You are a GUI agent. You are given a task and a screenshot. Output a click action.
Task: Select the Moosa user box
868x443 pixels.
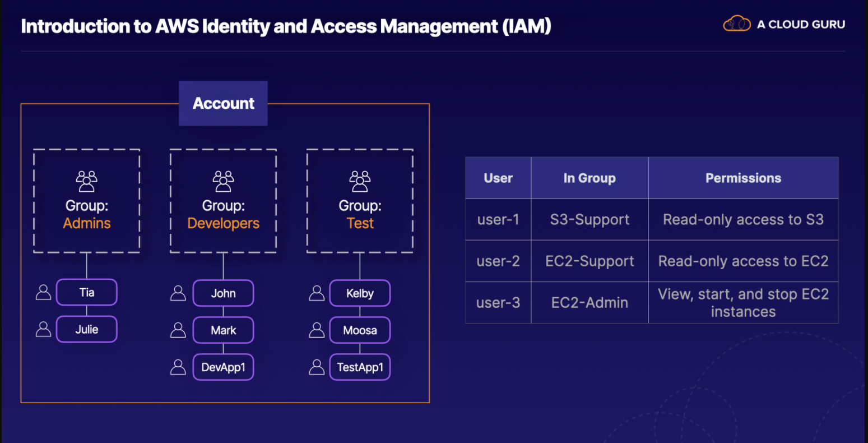(360, 330)
